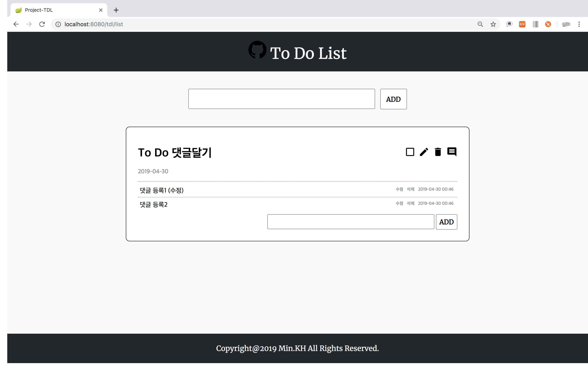
Task: Open a new browser tab
Action: [116, 10]
